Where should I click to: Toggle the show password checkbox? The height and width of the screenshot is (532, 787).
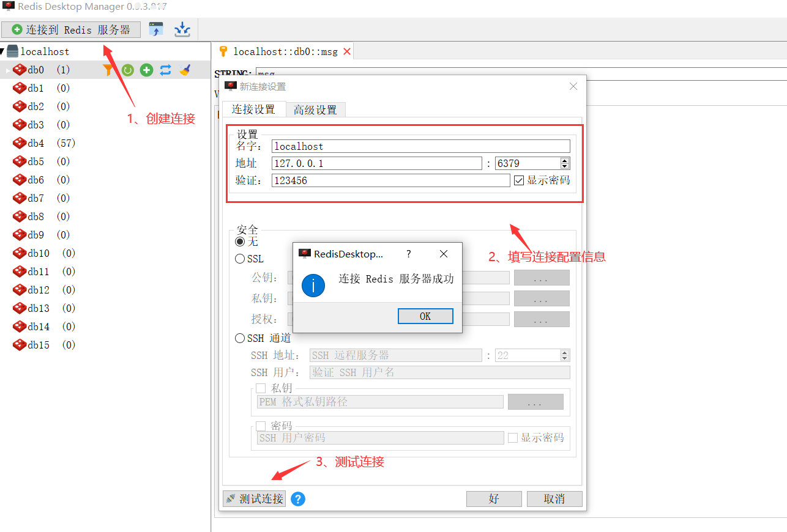pyautogui.click(x=519, y=180)
